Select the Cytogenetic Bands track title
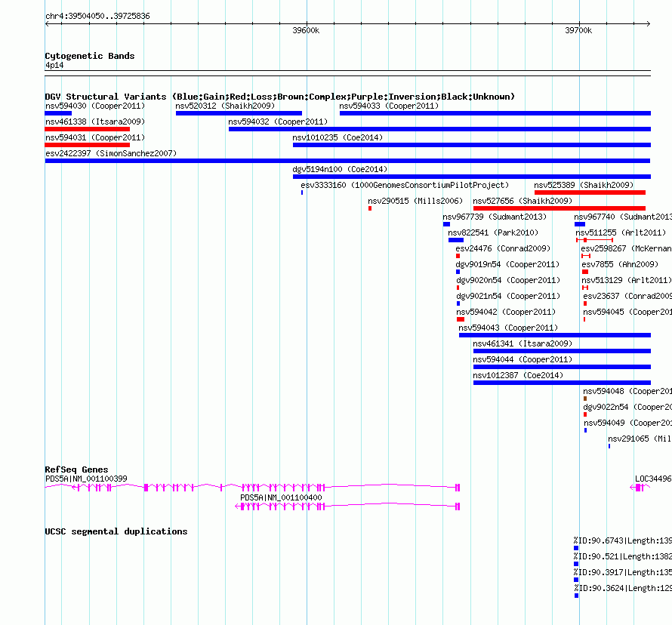Image resolution: width=672 pixels, height=625 pixels. (90, 56)
